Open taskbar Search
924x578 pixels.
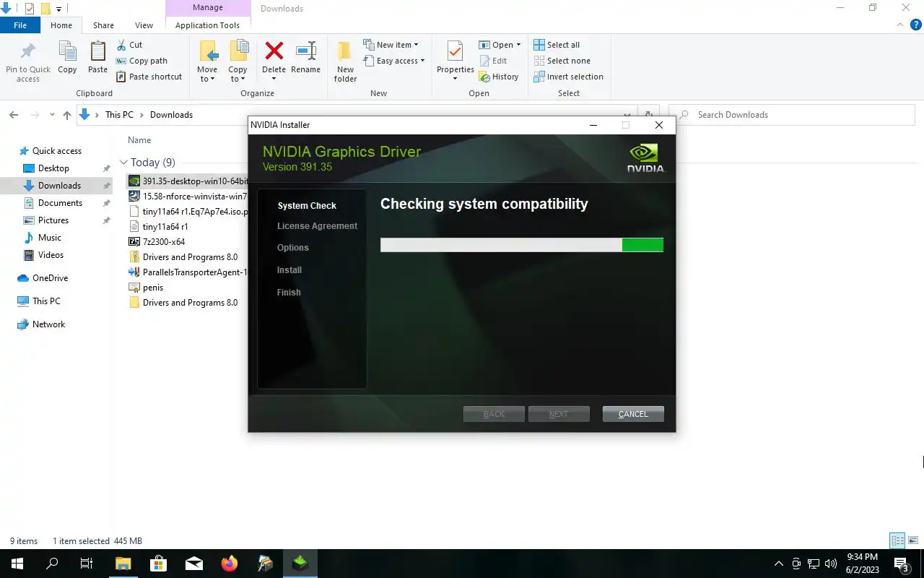[x=52, y=564]
